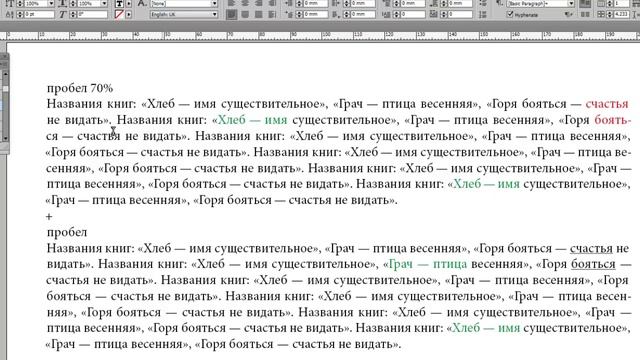Click the clear overrides icon right of Hyphenate

coord(569,15)
